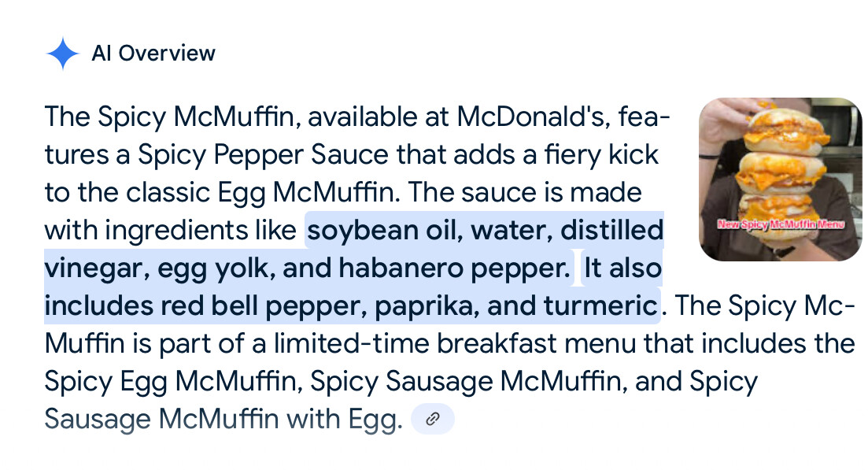Click the "AI Overview" heading label
This screenshot has height=470, width=868.
[x=153, y=54]
